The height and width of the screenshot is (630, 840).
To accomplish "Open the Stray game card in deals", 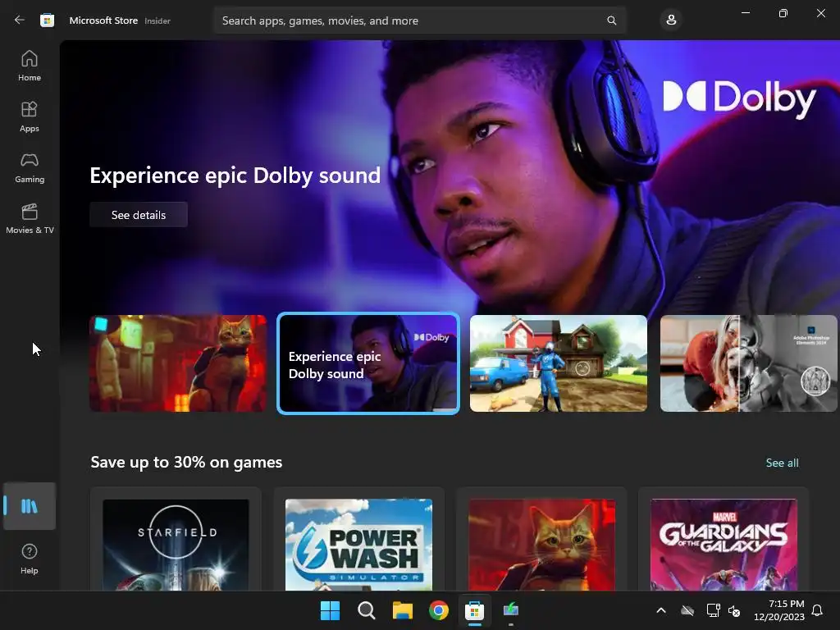I will pos(541,540).
